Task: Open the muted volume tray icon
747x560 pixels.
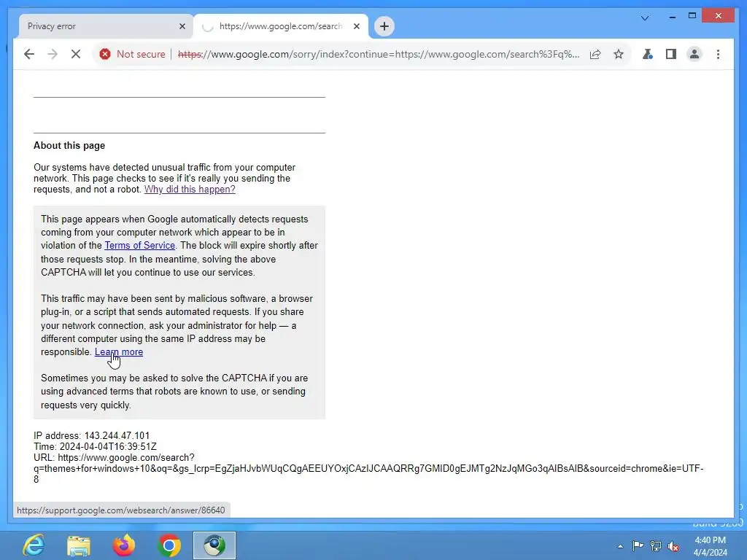Action: 673,546
